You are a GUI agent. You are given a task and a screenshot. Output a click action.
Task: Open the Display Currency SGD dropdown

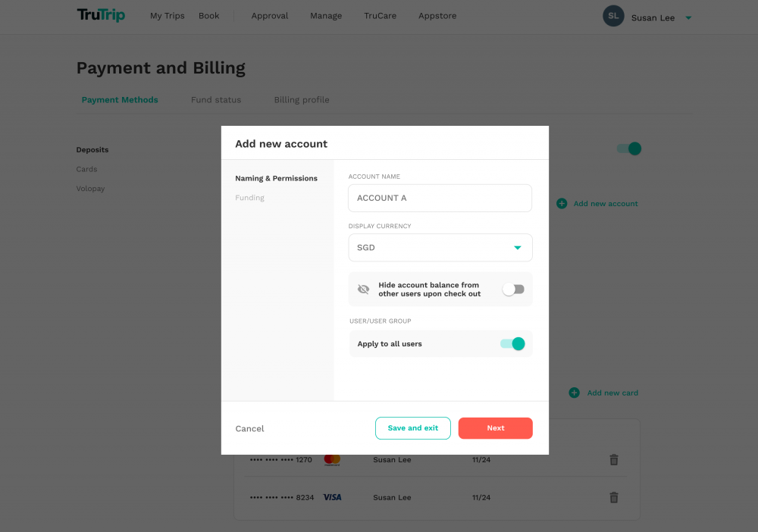pos(440,247)
